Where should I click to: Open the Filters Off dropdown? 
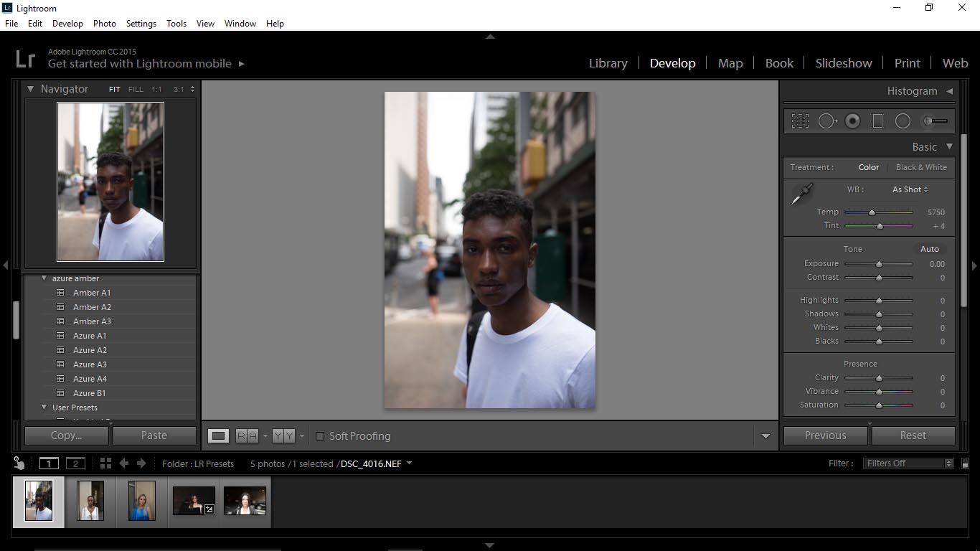coord(908,463)
